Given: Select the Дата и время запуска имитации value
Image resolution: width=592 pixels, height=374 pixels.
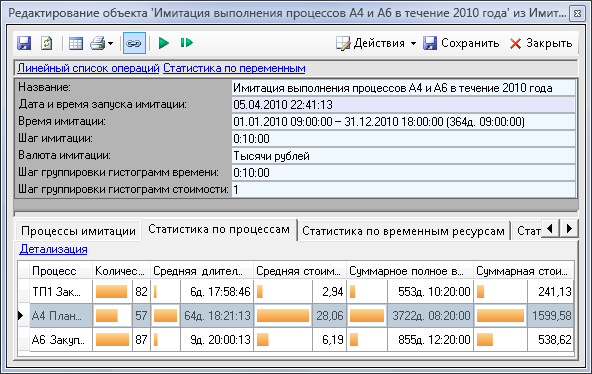Looking at the screenshot, I should [403, 105].
